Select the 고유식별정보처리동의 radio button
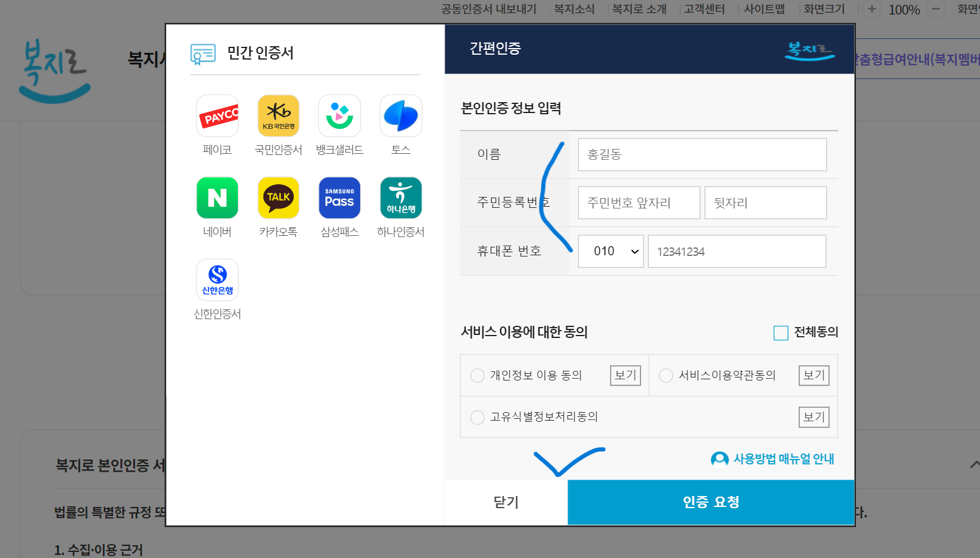The image size is (980, 558). click(x=477, y=417)
